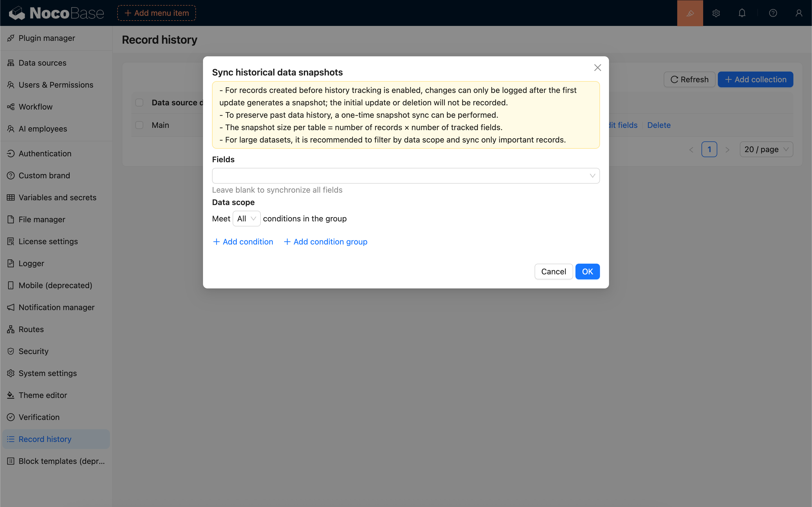Open the user profile icon
The image size is (812, 507).
click(x=798, y=13)
